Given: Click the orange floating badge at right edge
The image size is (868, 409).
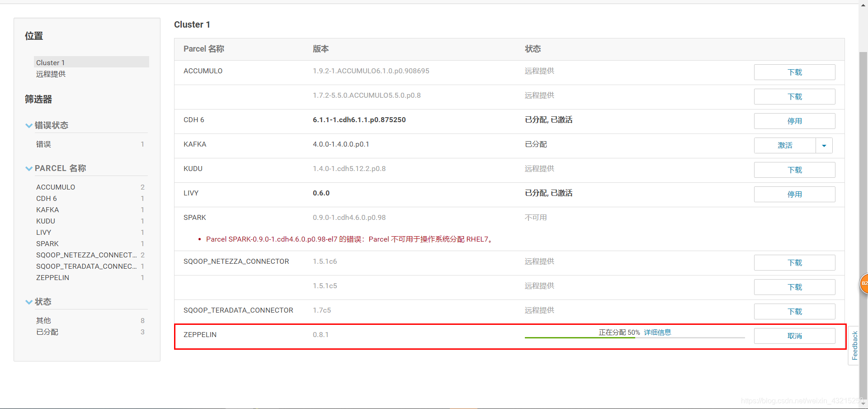Looking at the screenshot, I should (x=864, y=284).
